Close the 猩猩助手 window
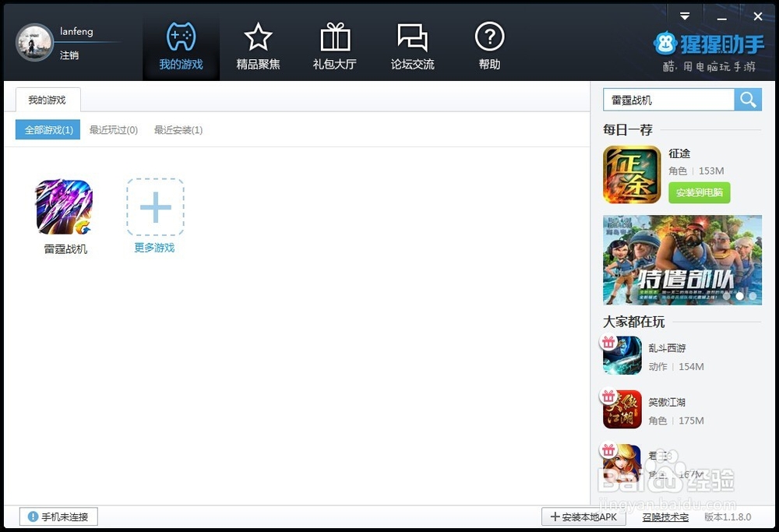The image size is (779, 532). point(758,16)
